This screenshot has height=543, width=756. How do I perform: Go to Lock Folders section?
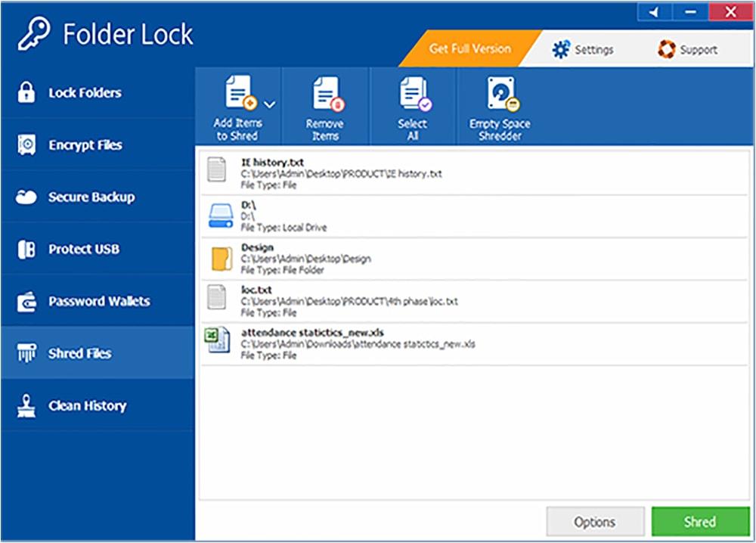(98, 92)
